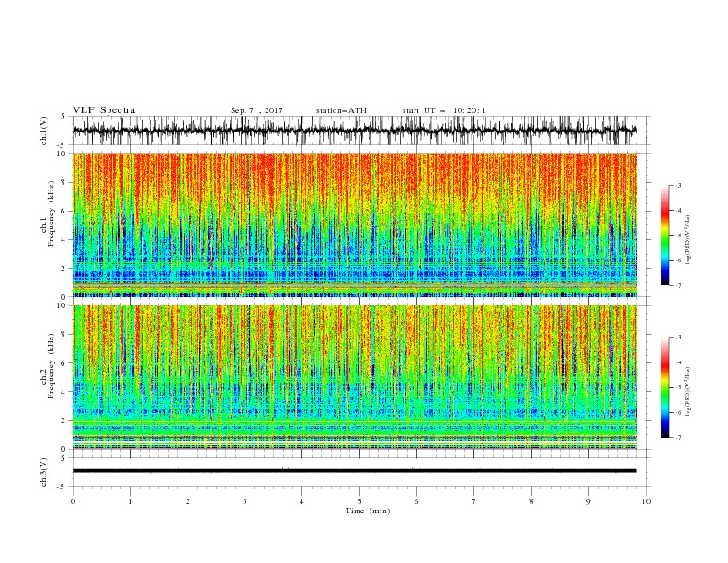Screen dimensions: 728x563
Task: Click the time axis tick label "5"
Action: click(359, 501)
